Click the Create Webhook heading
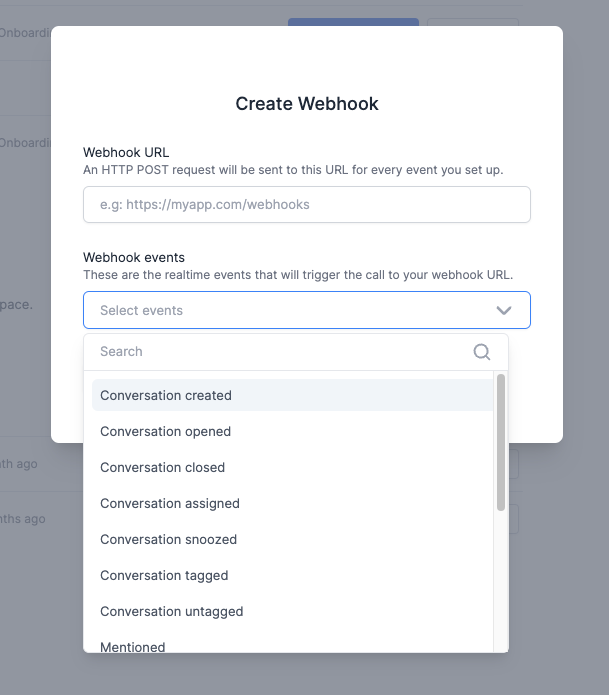609x695 pixels. (x=307, y=104)
